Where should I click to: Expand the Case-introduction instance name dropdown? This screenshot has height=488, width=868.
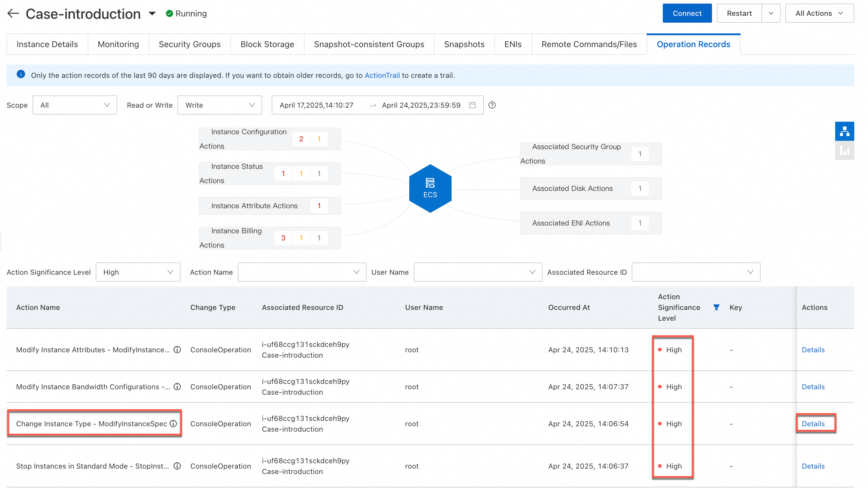tap(152, 13)
